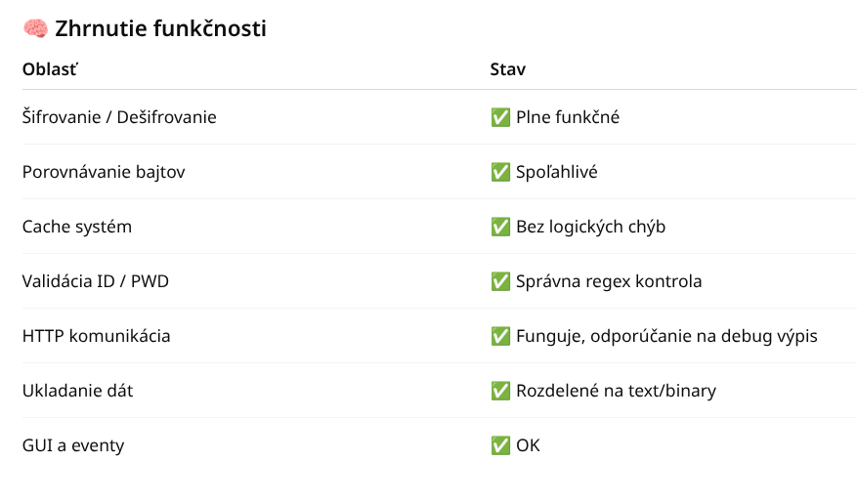Screen dimensions: 857x504
Task: Click checkmark beside Rozdelené na text/binary
Action: pos(500,391)
